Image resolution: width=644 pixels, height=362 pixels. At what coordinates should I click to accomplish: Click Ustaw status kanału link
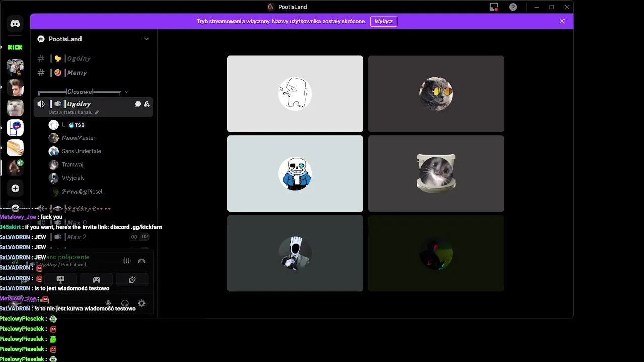pyautogui.click(x=70, y=112)
